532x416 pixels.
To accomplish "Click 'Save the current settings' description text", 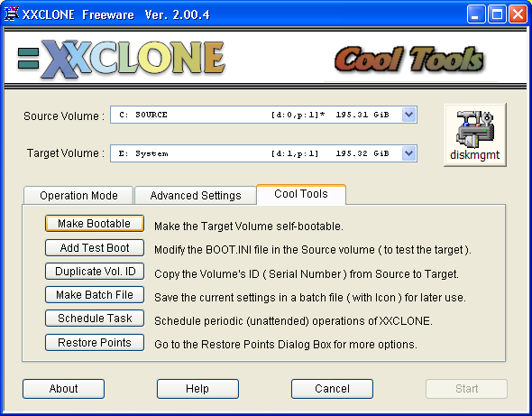I will (310, 298).
